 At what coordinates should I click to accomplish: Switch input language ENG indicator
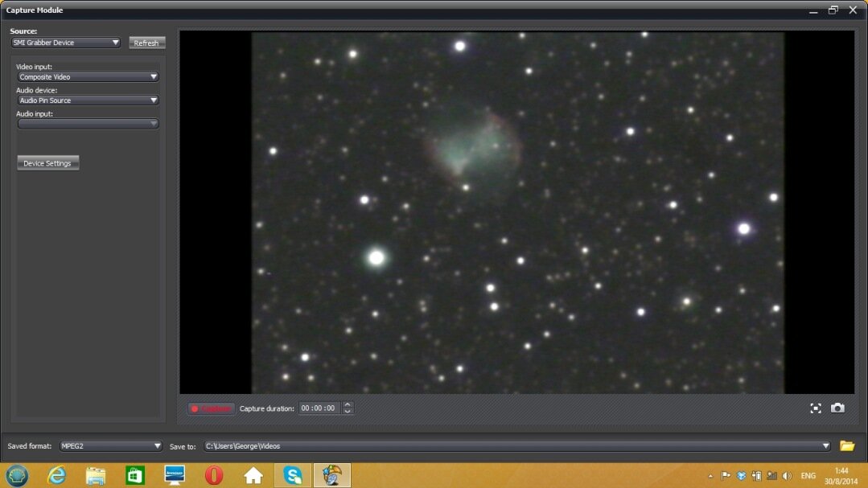coord(808,476)
